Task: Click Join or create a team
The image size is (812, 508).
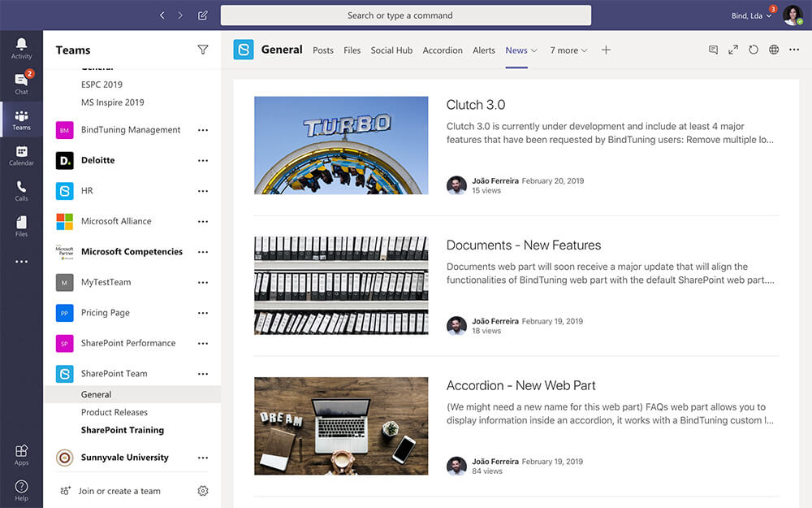Action: pyautogui.click(x=119, y=491)
